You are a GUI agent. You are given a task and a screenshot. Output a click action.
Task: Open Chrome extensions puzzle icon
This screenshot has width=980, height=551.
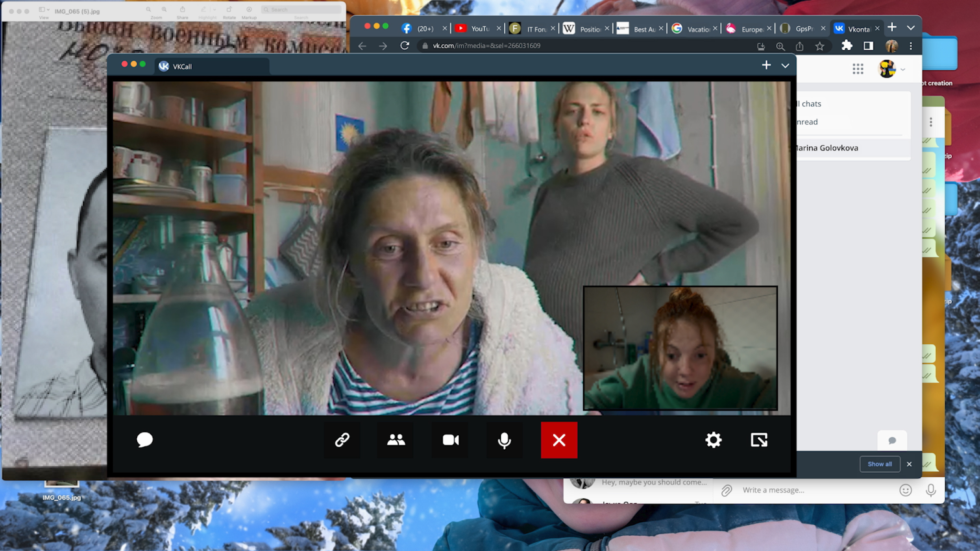coord(847,45)
